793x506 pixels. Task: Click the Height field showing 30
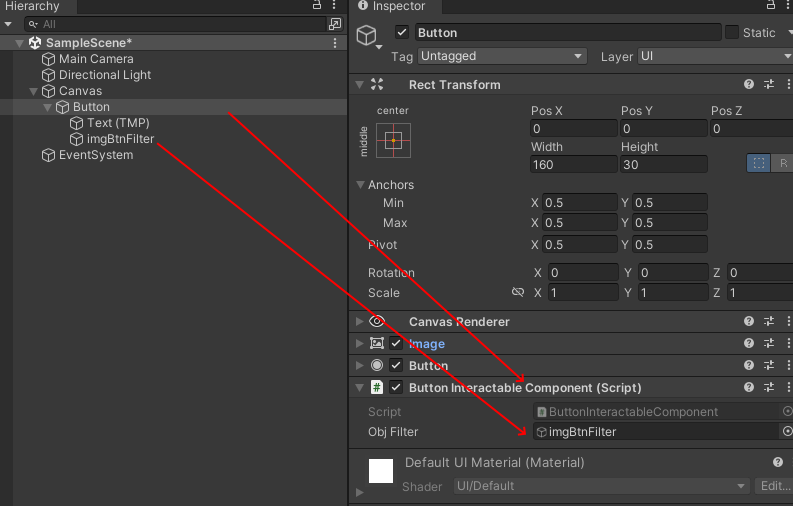(x=664, y=164)
